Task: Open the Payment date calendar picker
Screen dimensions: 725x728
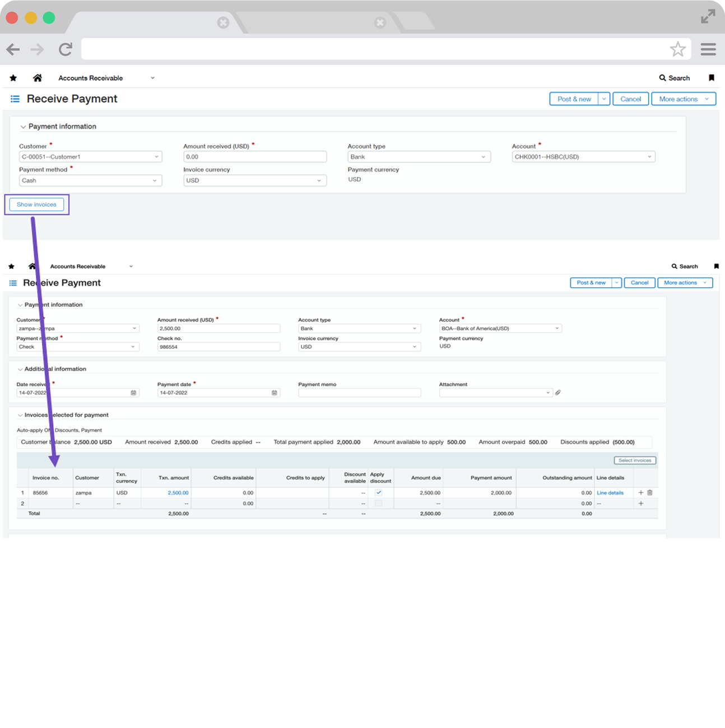Action: click(x=275, y=393)
